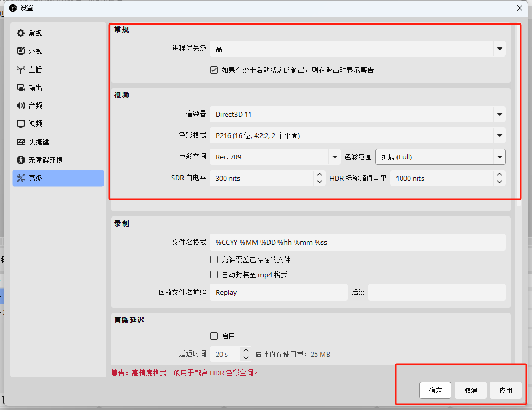Decrease 延迟时间 with down arrow
Screen dimensions: 532x410
pyautogui.click(x=246, y=358)
